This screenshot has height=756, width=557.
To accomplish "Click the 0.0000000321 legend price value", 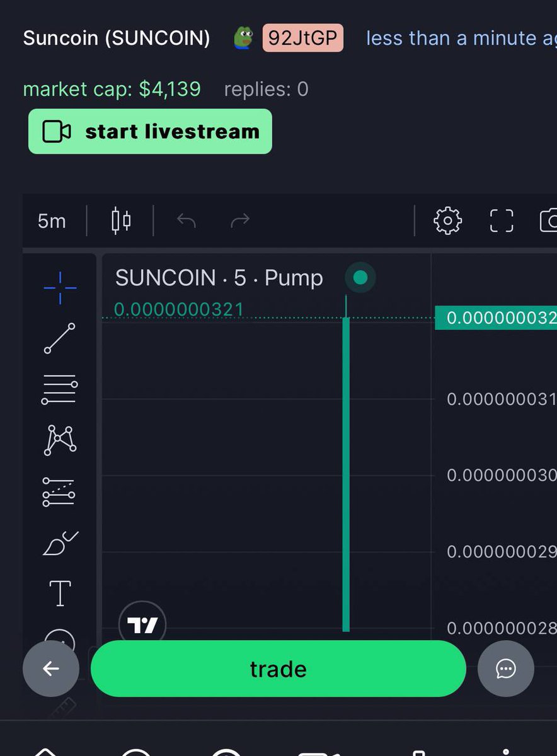I will click(179, 309).
